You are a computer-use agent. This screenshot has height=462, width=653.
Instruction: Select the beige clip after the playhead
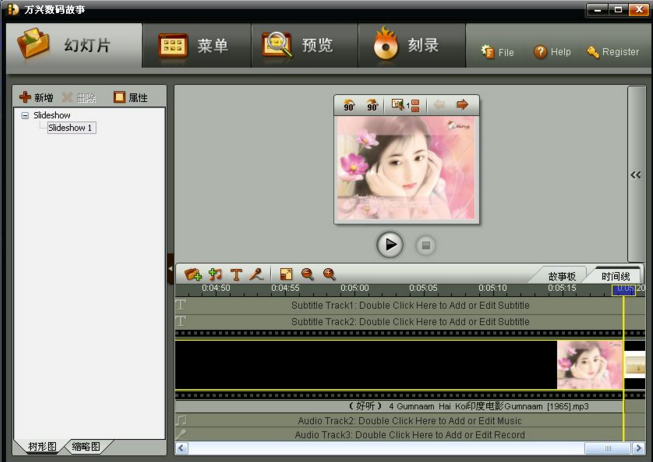click(x=635, y=365)
